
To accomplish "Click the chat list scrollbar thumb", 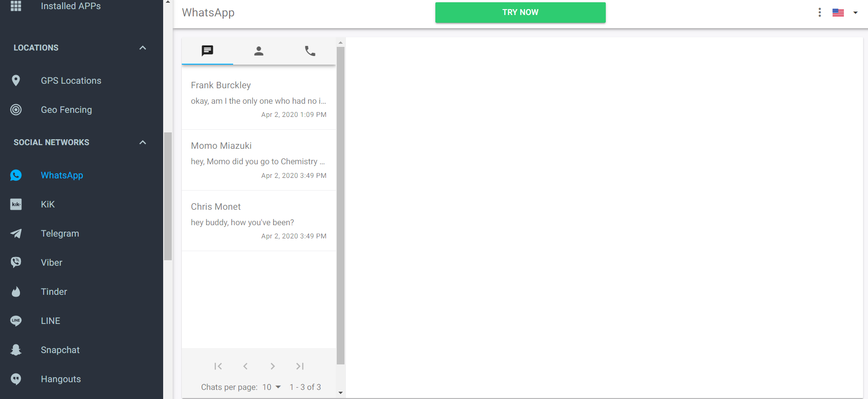I will (340, 206).
